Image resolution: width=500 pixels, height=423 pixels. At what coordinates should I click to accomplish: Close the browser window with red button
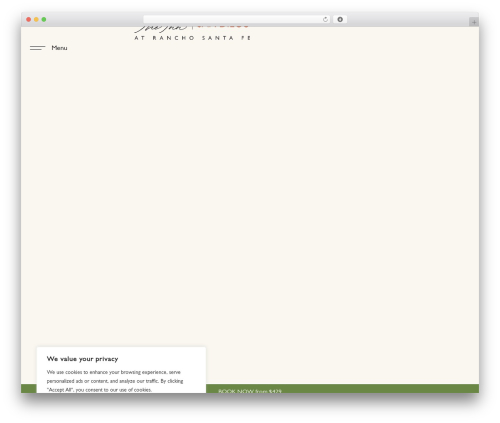(29, 20)
